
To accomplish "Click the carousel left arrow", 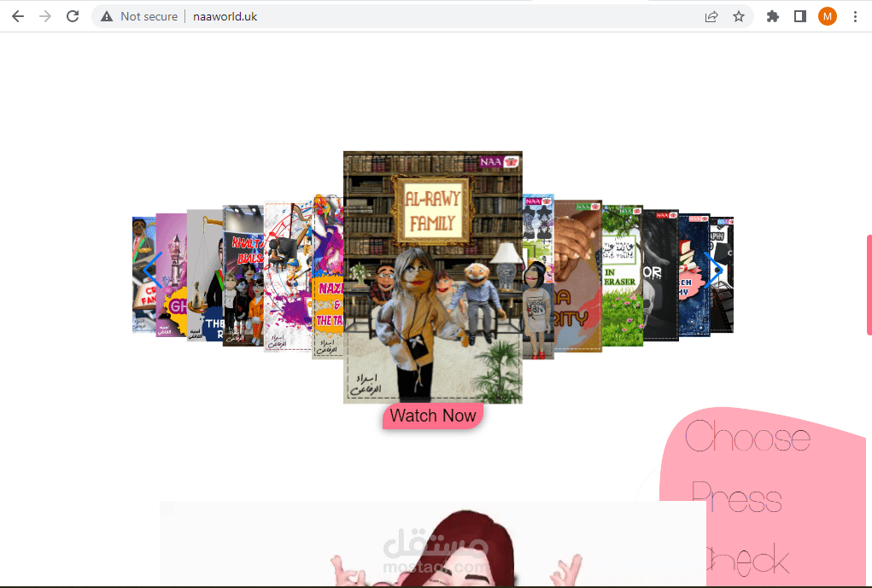I will pyautogui.click(x=152, y=270).
